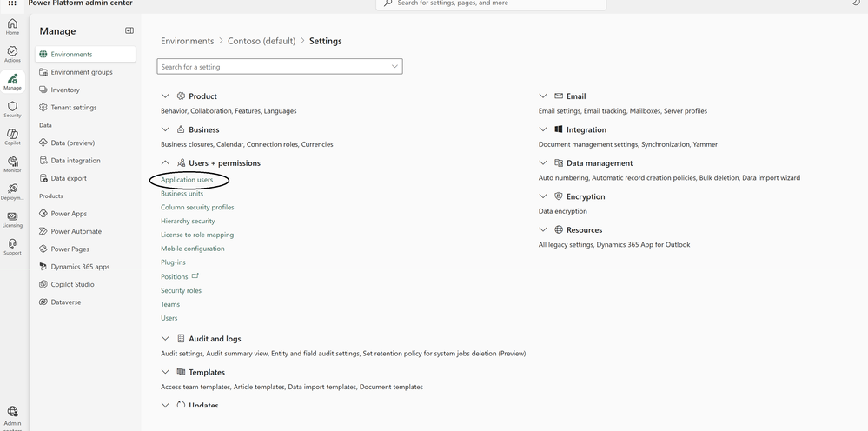The image size is (868, 431).
Task: Expand the Product section chevron
Action: [x=165, y=96]
